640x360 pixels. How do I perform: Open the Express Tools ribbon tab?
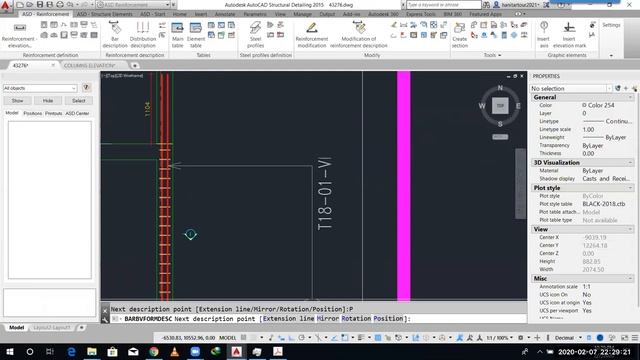click(x=420, y=14)
